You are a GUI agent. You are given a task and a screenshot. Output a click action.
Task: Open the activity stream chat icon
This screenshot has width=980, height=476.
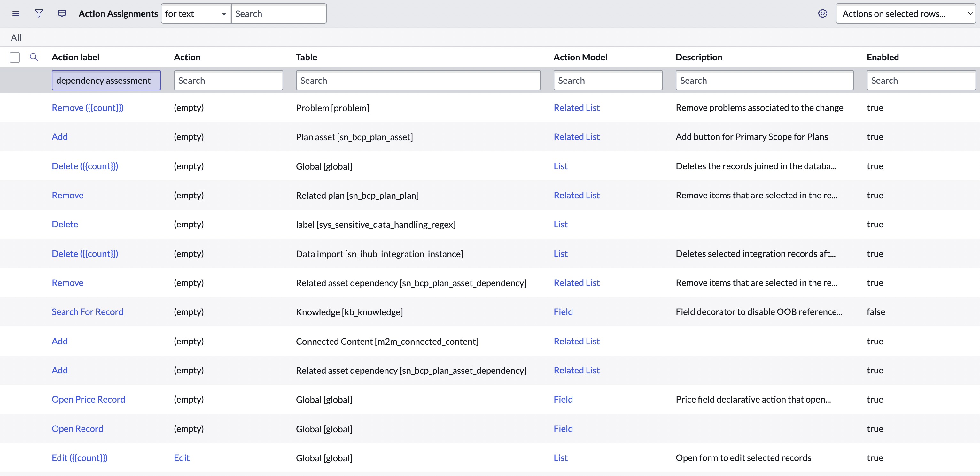point(62,14)
